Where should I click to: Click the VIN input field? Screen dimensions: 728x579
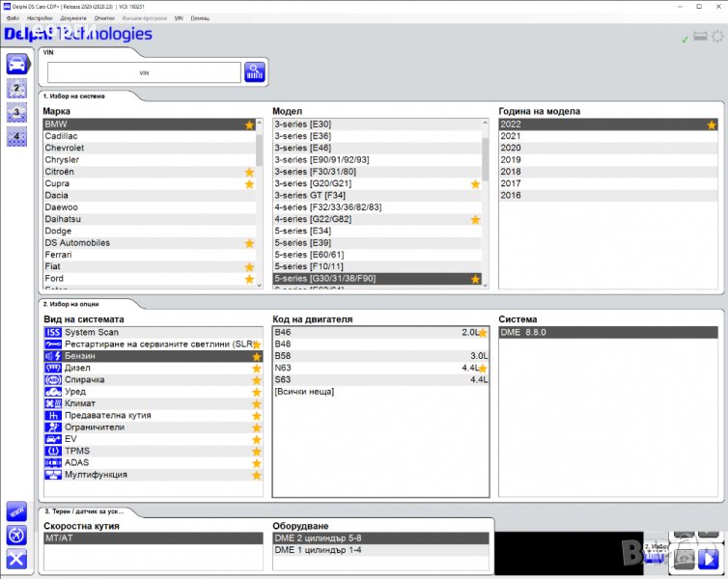144,72
